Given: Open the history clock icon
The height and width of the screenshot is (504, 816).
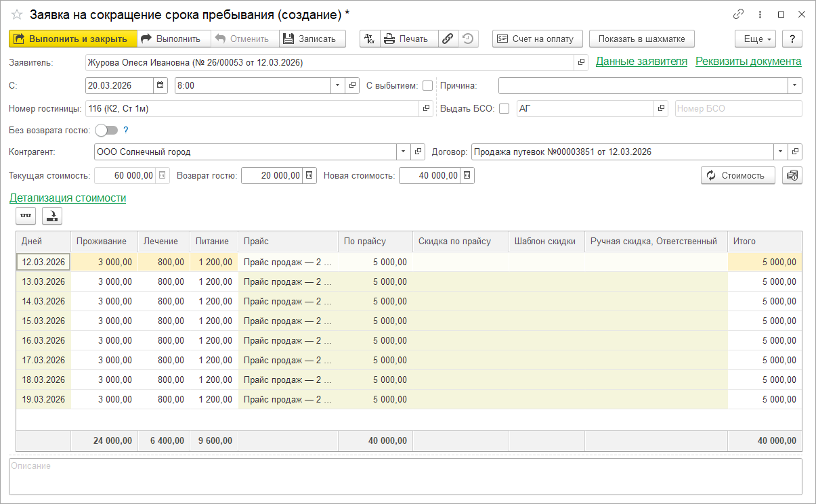Looking at the screenshot, I should pyautogui.click(x=468, y=39).
